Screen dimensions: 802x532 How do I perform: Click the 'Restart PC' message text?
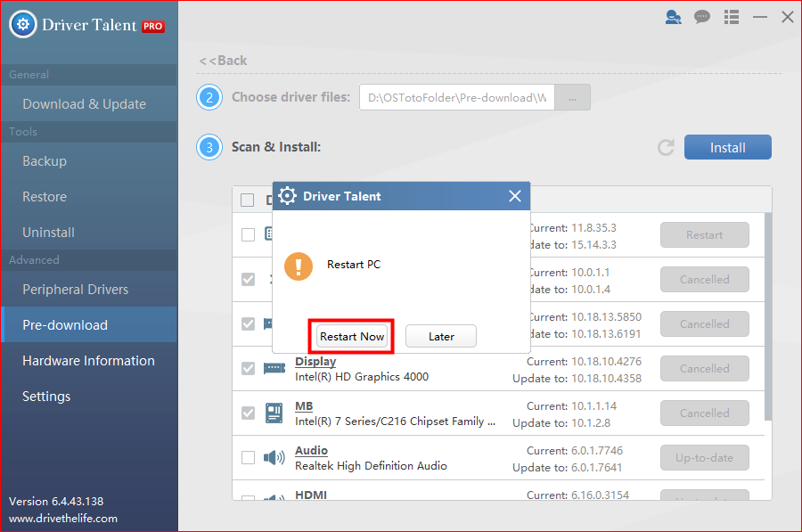[x=354, y=265]
